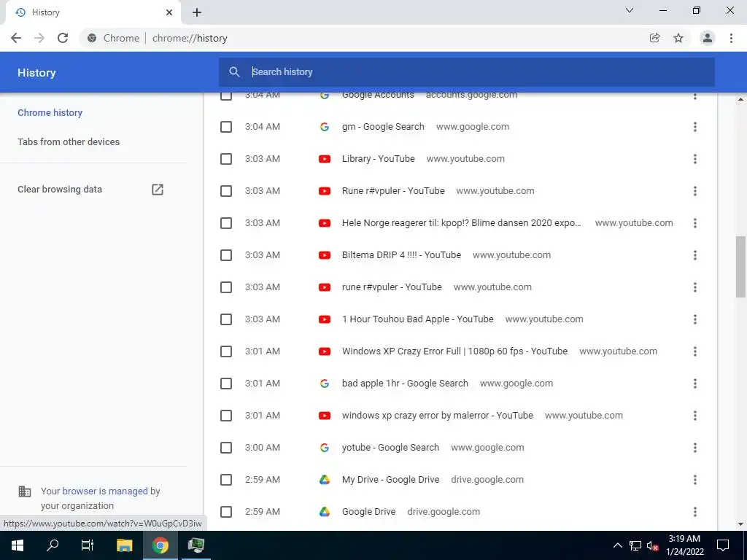Open the Windows XP Crazy Error Full video link
Viewport: 747px width, 560px height.
454,351
